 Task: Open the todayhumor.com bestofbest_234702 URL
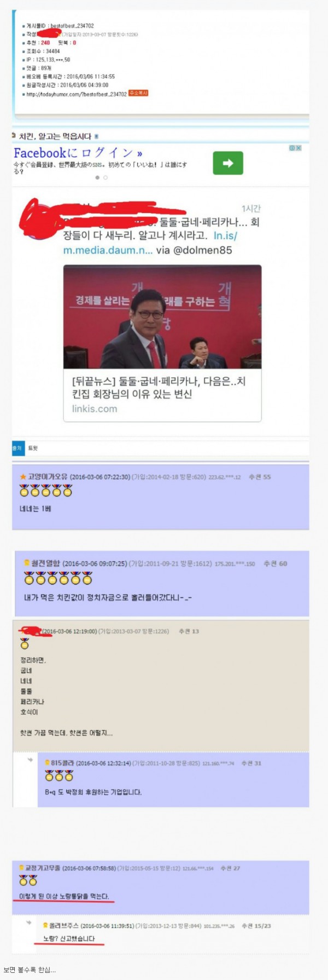point(77,94)
